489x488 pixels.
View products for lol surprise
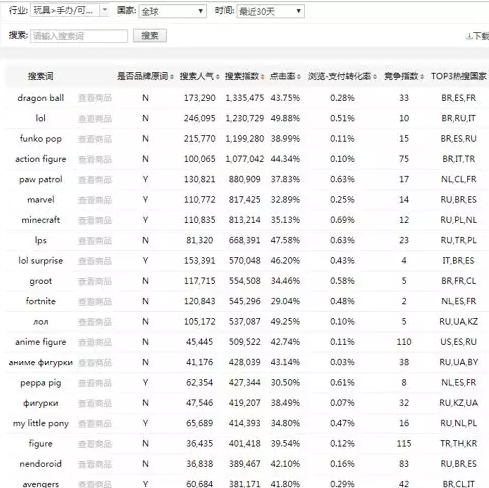95,261
